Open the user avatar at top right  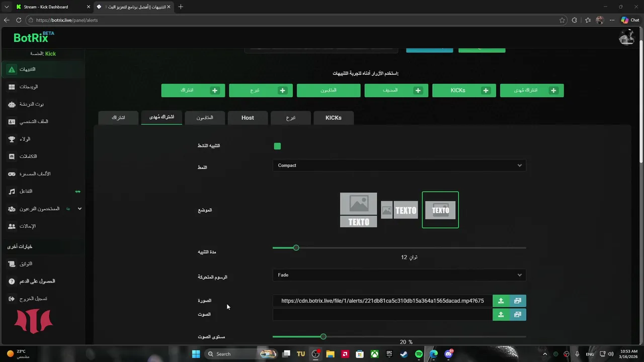coord(626,37)
